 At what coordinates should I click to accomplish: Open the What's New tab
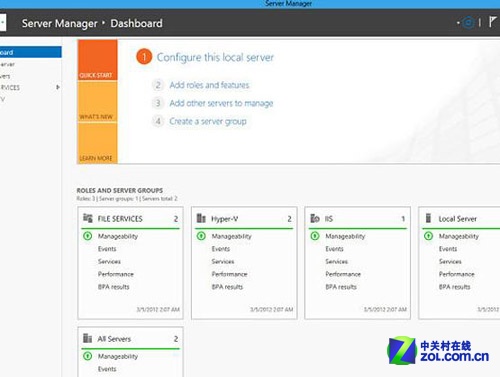coord(97,102)
